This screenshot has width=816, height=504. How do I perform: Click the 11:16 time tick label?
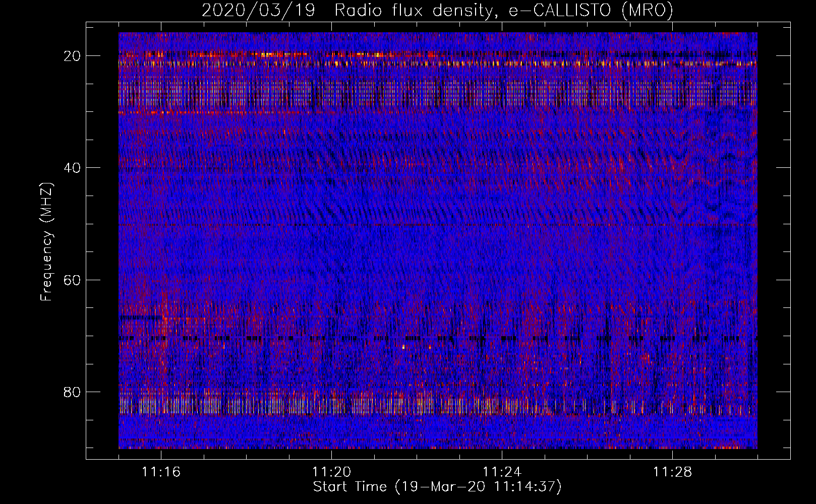coord(161,472)
